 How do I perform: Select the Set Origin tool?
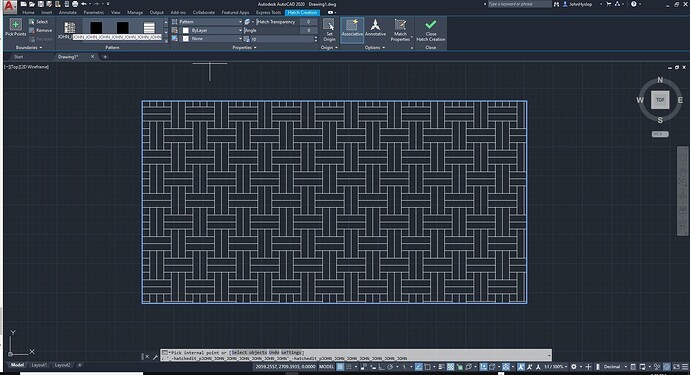pyautogui.click(x=329, y=30)
